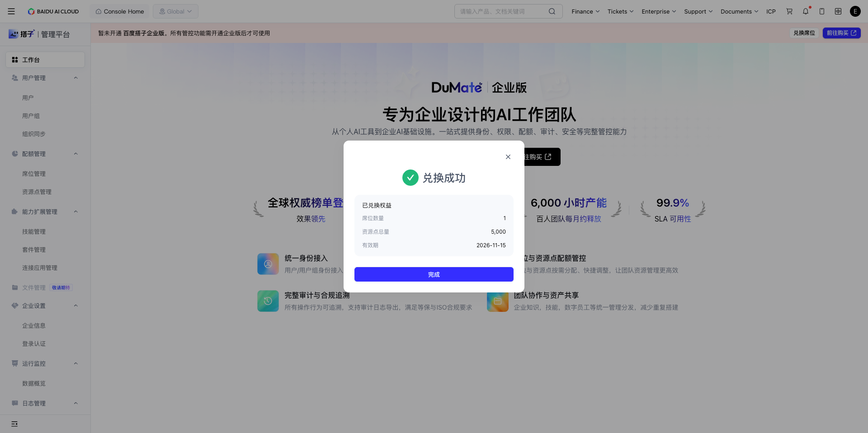The width and height of the screenshot is (868, 433).
Task: Click the 完成 button
Action: (x=434, y=274)
